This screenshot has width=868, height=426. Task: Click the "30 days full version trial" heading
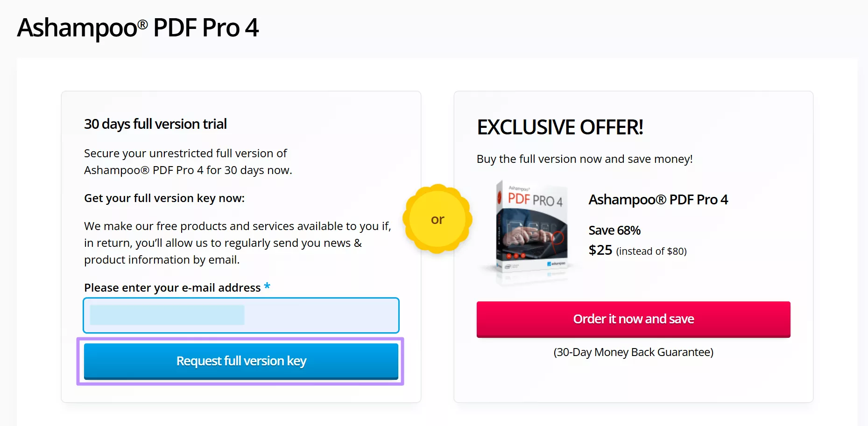(155, 124)
